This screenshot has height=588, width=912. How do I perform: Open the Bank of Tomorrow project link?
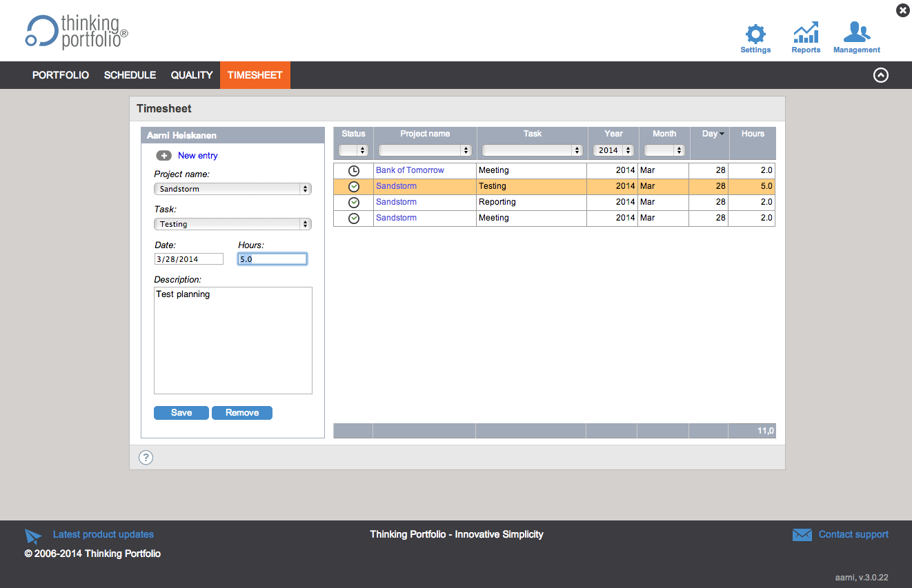pos(410,170)
